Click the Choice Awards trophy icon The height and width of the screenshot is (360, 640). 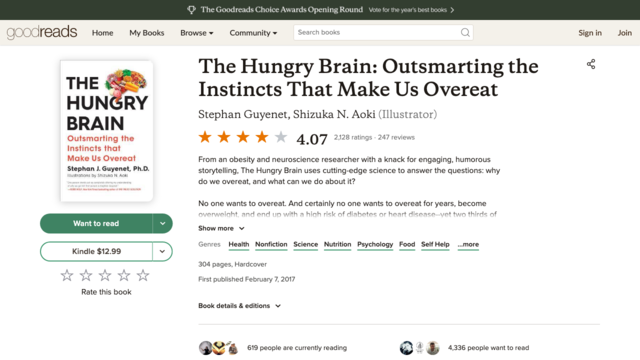coord(191,10)
